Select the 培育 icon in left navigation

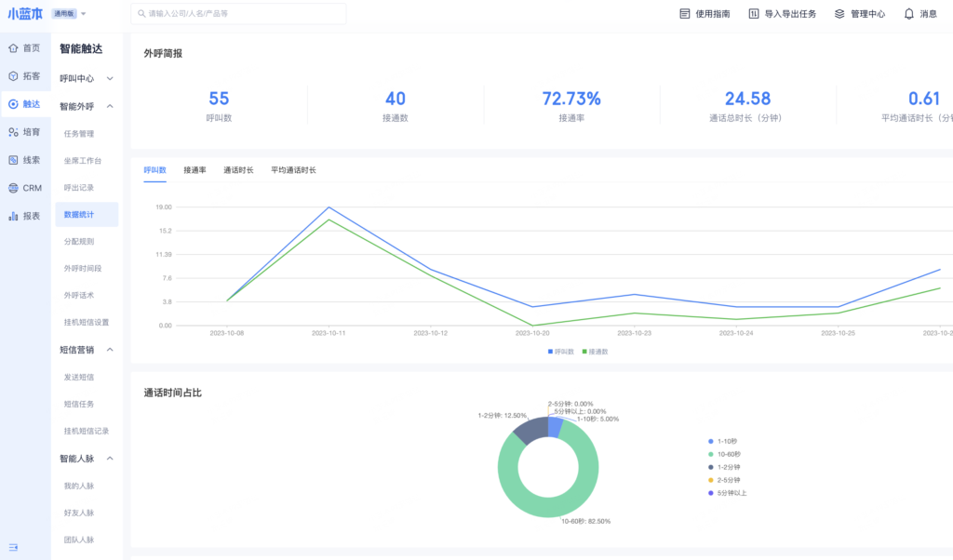[13, 132]
